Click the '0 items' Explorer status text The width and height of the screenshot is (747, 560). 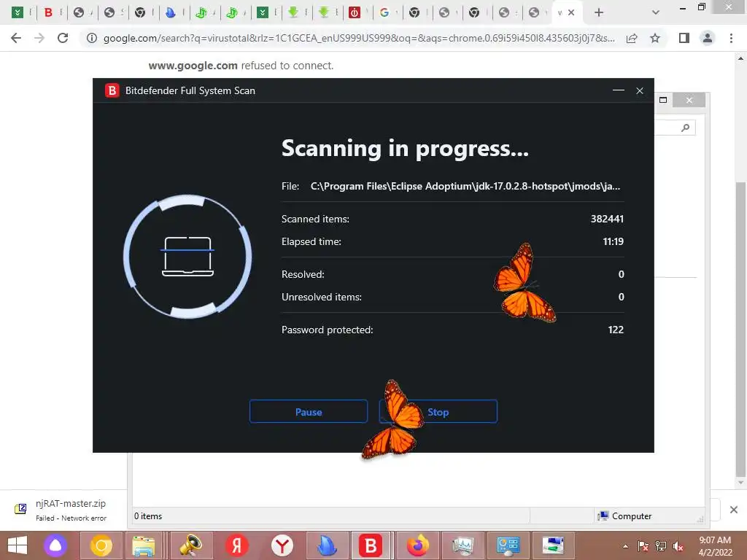[147, 516]
